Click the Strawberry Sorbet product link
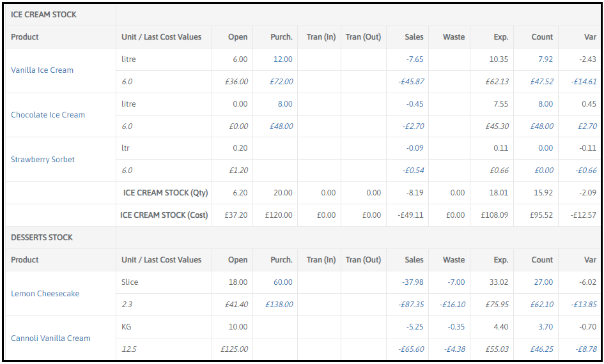604x364 pixels. 43,160
